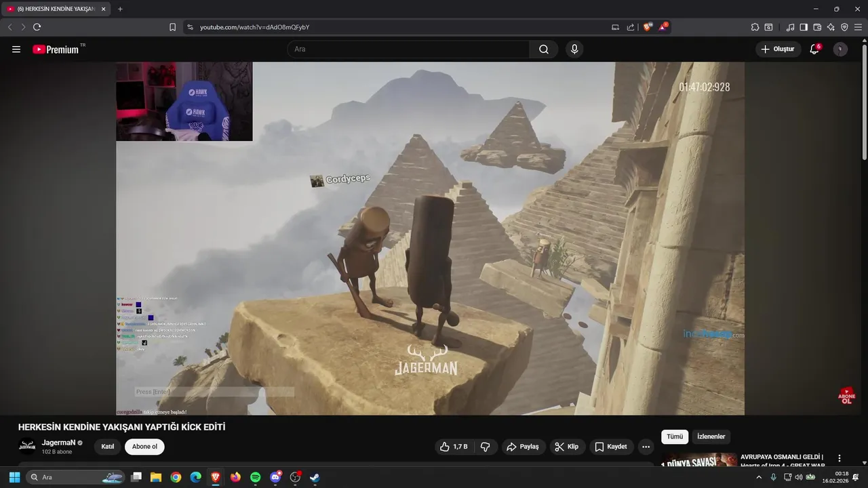This screenshot has width=868, height=488.
Task: Click the page vertical scrollbar
Action: click(864, 102)
